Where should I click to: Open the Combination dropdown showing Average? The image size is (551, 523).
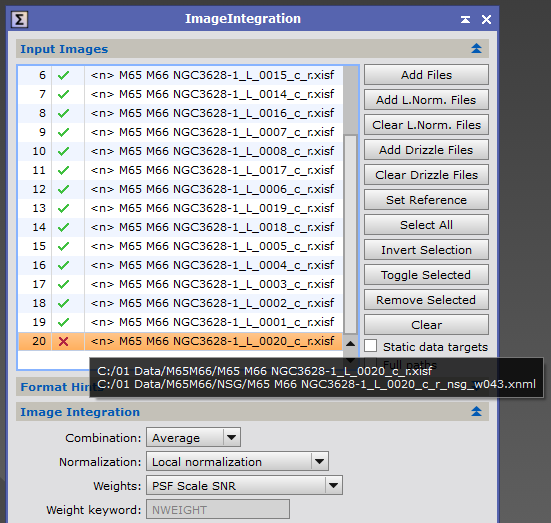click(193, 438)
